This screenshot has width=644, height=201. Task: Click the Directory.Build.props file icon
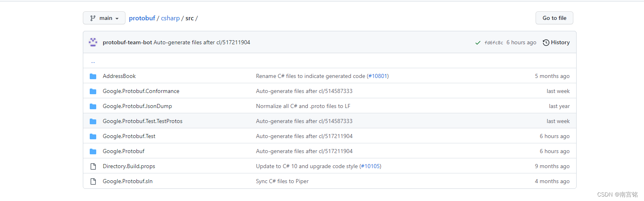pos(93,166)
